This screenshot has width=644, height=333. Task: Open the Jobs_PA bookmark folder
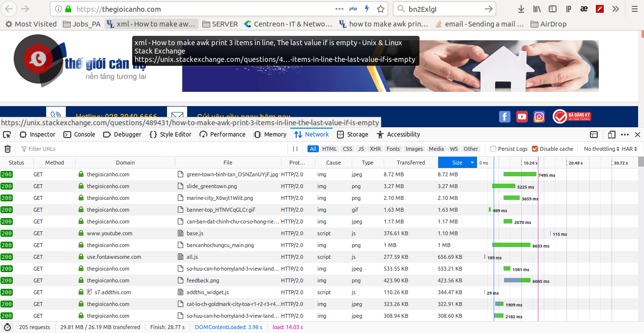pos(82,24)
